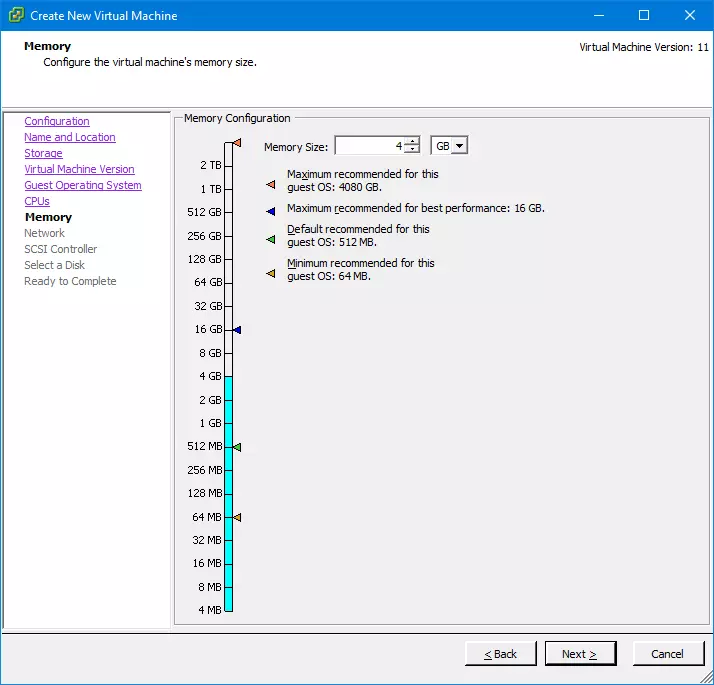The height and width of the screenshot is (685, 714).
Task: Click Next to proceed to Network
Action: pyautogui.click(x=580, y=654)
